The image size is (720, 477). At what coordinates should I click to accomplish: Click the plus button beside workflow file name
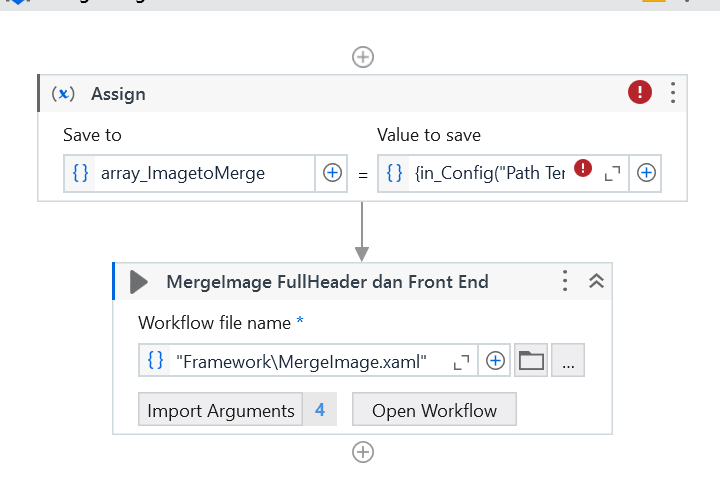495,361
